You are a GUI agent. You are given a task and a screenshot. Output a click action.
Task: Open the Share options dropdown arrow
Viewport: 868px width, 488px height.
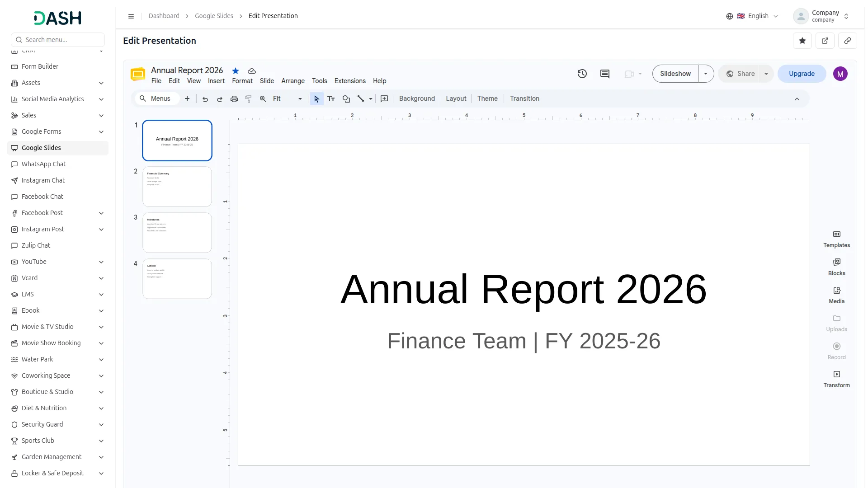tap(766, 74)
